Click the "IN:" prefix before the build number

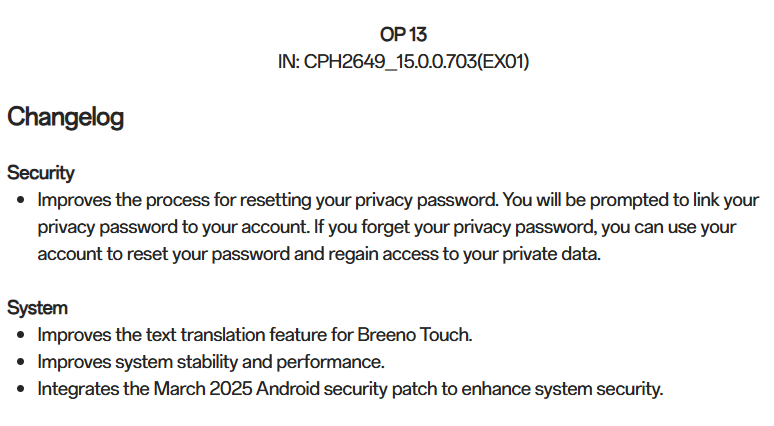[x=289, y=62]
